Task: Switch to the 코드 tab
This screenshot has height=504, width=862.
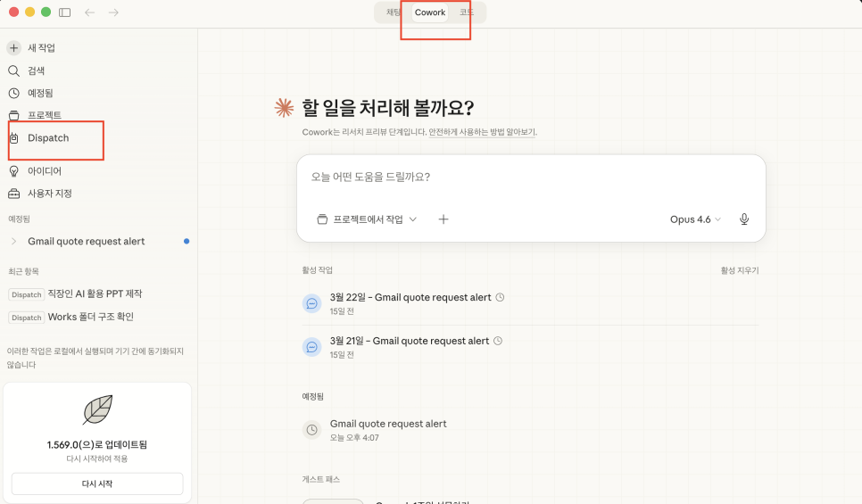Action: pyautogui.click(x=466, y=12)
